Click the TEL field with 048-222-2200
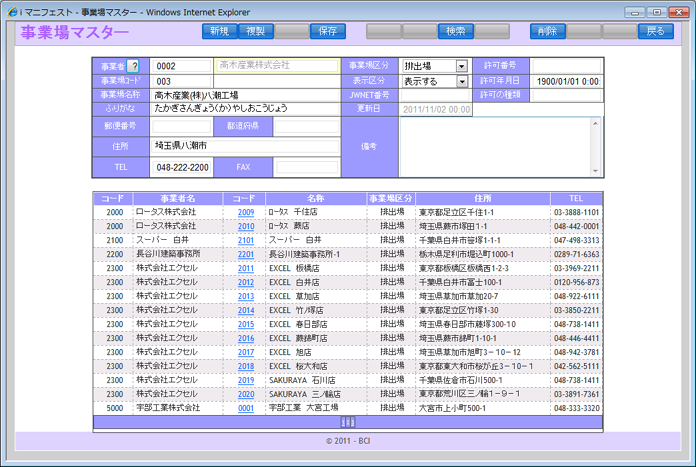The height and width of the screenshot is (467, 696). coord(182,167)
